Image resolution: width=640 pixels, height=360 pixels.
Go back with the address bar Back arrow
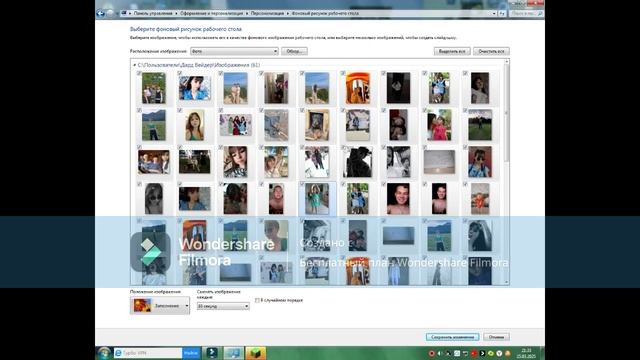click(x=100, y=13)
